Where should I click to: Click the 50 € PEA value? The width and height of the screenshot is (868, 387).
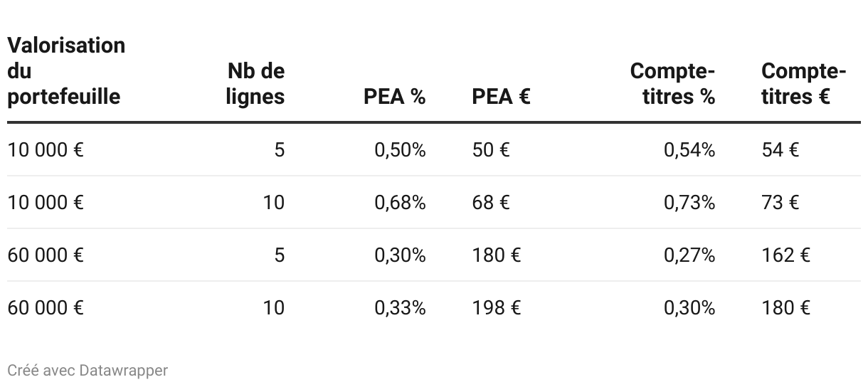491,150
